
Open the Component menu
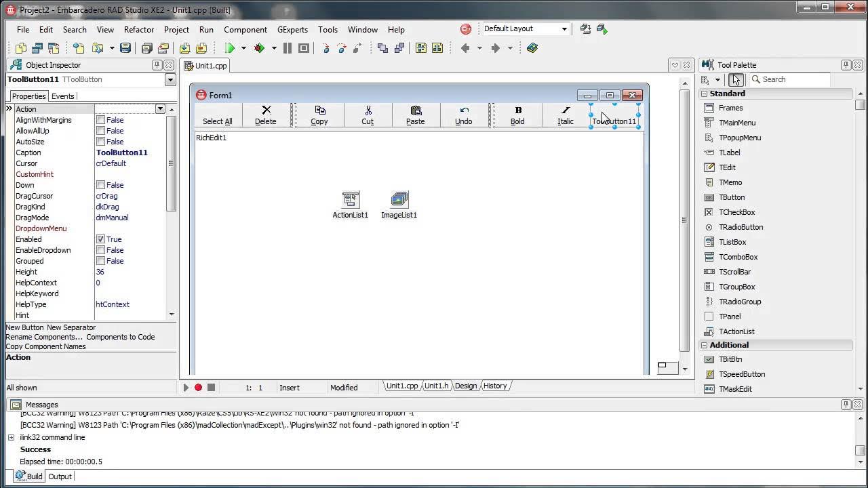click(245, 29)
